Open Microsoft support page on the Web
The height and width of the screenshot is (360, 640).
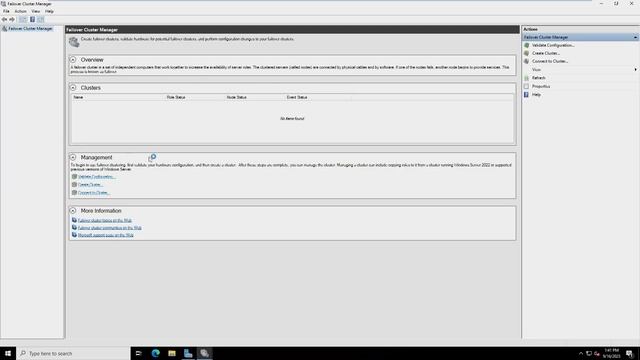coord(106,235)
